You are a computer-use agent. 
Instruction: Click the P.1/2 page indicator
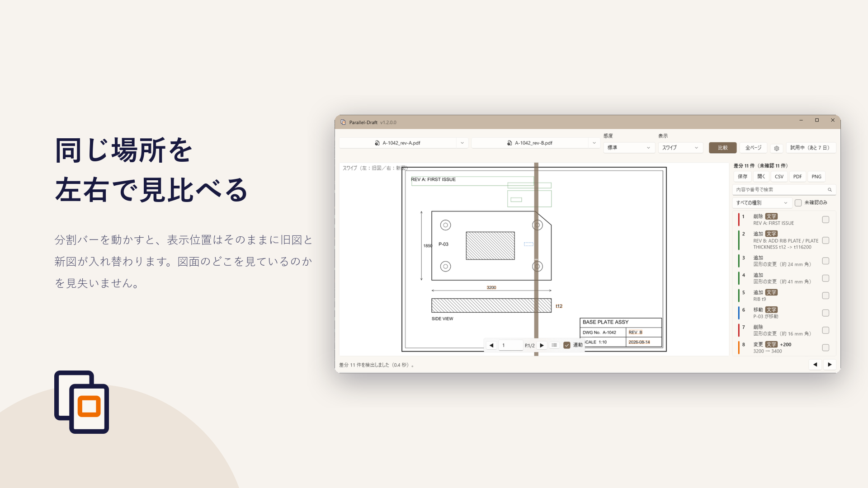(x=529, y=346)
